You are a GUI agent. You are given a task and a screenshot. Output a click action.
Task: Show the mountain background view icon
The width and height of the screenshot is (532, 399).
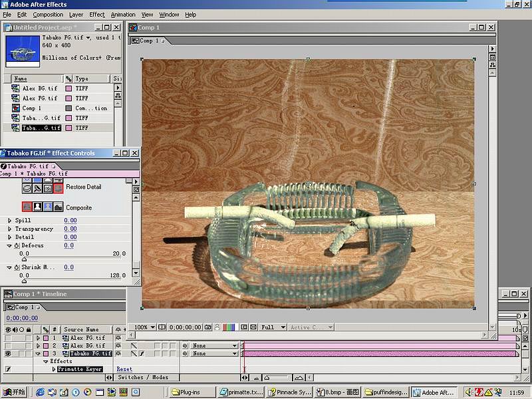59,207
